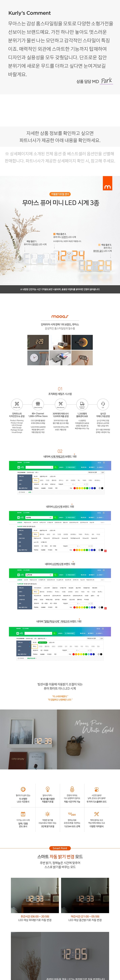Click the bulb icon above '자동밝기조절'
Image resolution: width=120 pixels, height=980 pixels.
pos(47,789)
